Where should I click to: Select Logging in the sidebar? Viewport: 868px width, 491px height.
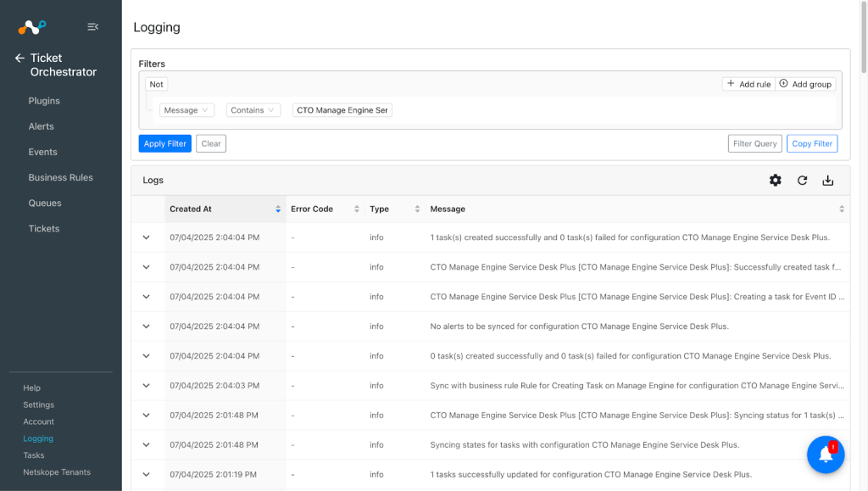38,438
